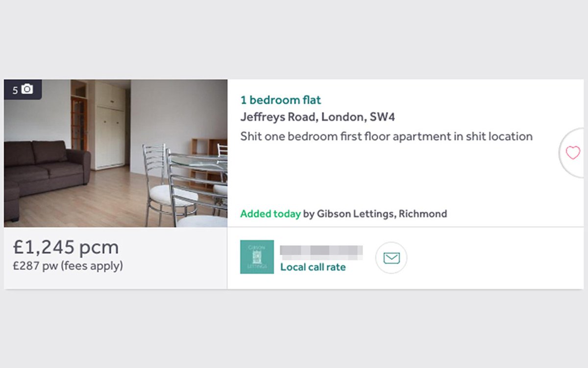Click the Jeffreys Road, London address
Image resolution: width=588 pixels, height=368 pixels.
318,117
